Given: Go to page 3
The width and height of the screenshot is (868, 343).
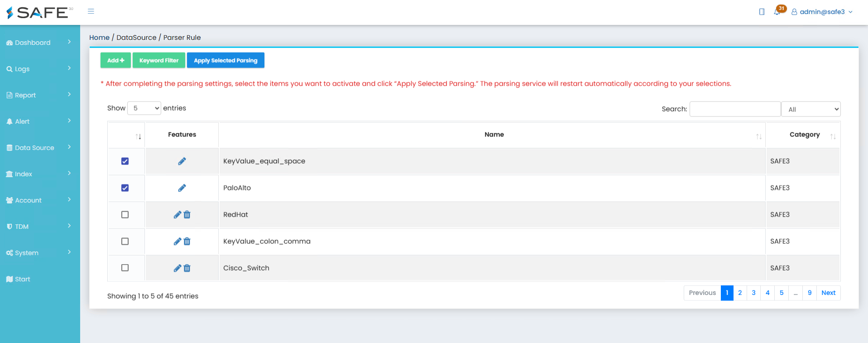Looking at the screenshot, I should click(753, 293).
